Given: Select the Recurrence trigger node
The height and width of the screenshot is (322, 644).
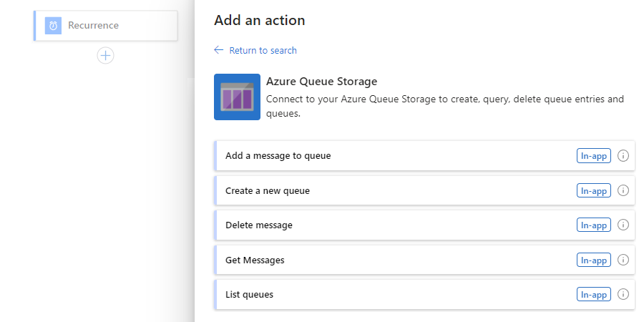Looking at the screenshot, I should pos(107,26).
